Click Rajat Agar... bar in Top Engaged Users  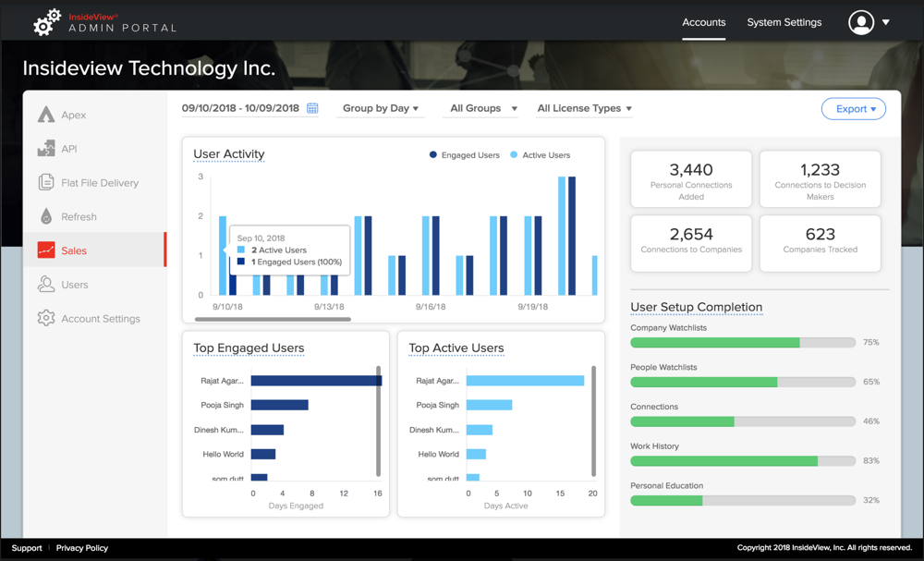pyautogui.click(x=316, y=381)
